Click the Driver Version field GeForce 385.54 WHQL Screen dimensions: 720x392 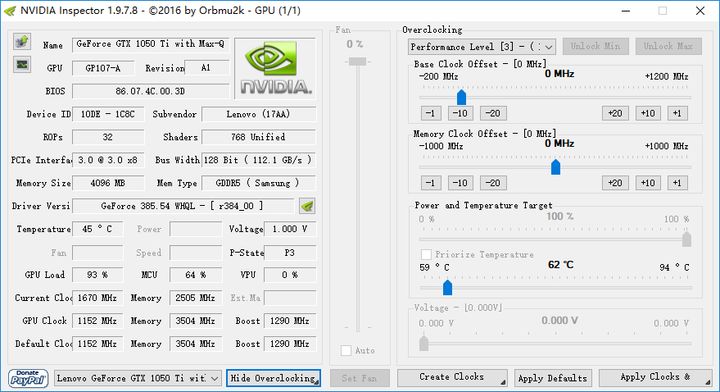tap(183, 206)
